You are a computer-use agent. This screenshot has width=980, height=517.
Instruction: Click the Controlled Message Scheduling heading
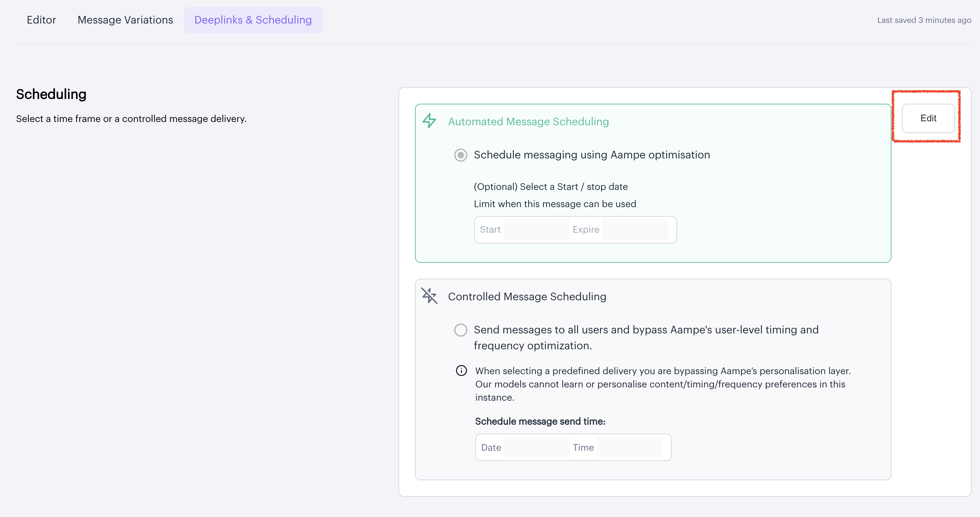527,297
